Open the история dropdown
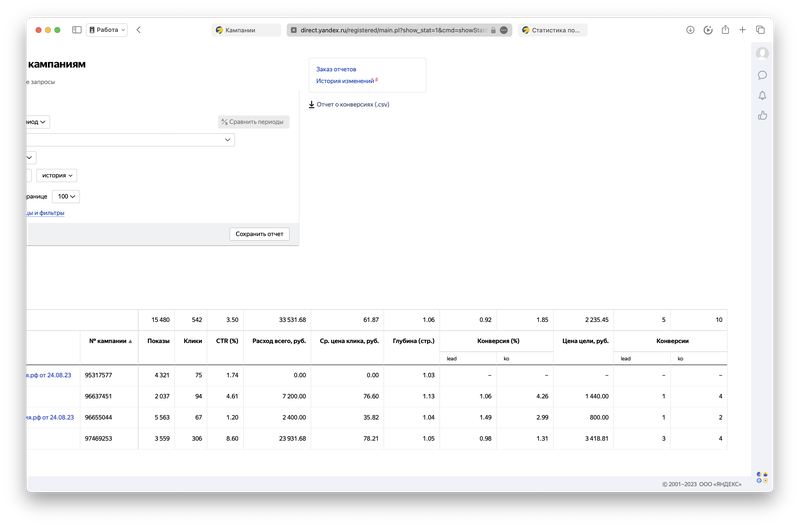Screen dimensions: 800x527 (57, 175)
